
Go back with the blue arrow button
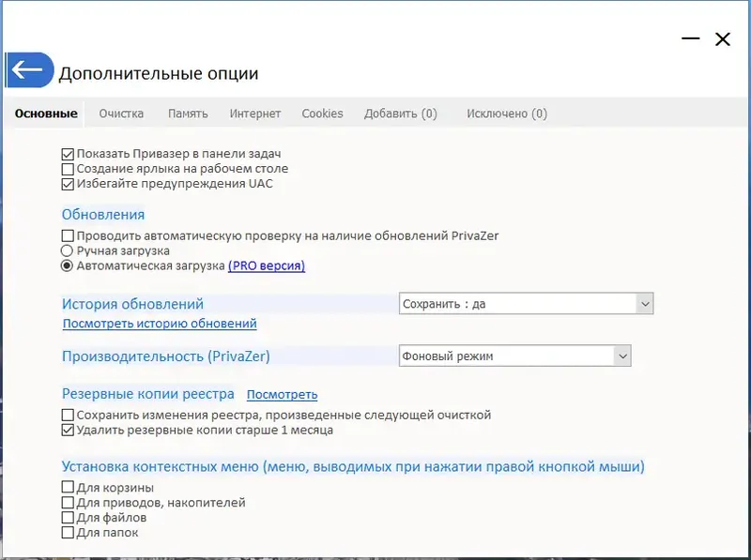30,69
